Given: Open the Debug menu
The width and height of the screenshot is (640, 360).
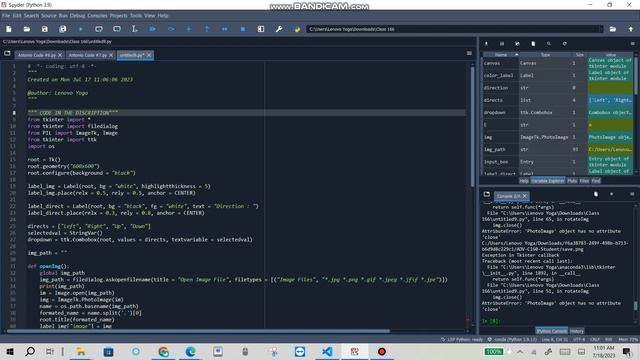Looking at the screenshot, I should pos(77,16).
